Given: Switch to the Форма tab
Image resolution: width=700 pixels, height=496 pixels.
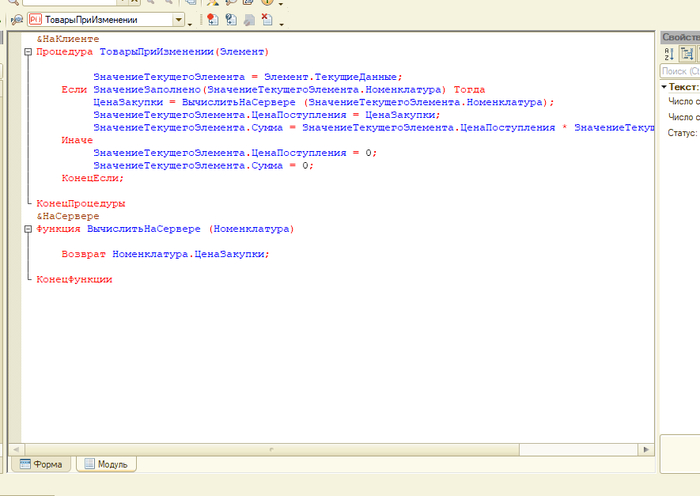Looking at the screenshot, I should click(40, 464).
